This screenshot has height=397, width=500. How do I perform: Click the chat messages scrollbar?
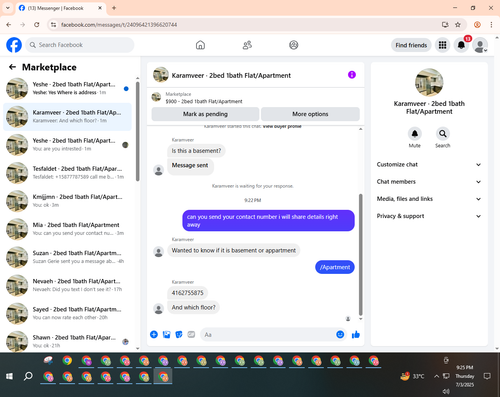pyautogui.click(x=360, y=255)
